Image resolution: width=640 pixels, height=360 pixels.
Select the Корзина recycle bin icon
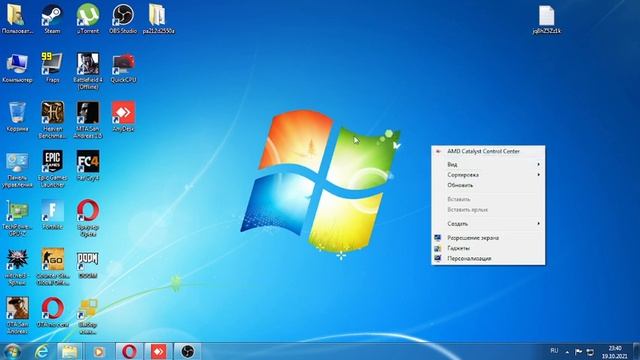(x=17, y=117)
